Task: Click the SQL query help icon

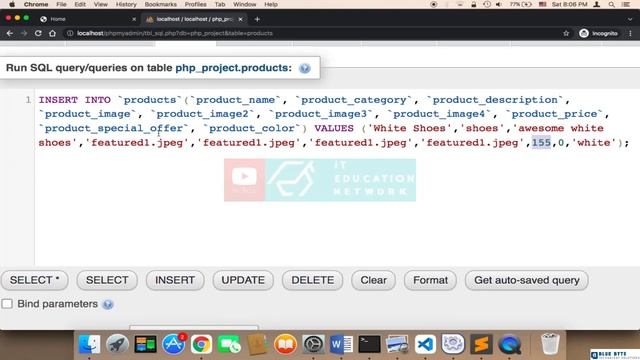Action: [x=304, y=68]
